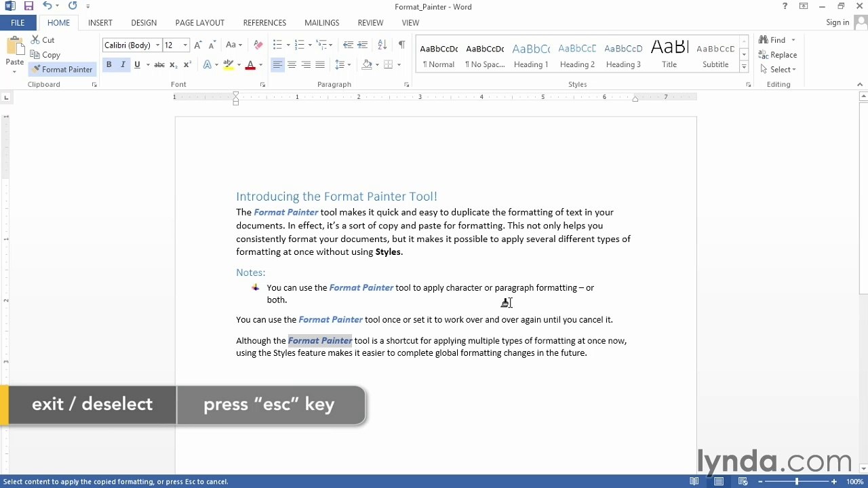Toggle Italic formatting
This screenshot has height=488, width=868.
(123, 65)
